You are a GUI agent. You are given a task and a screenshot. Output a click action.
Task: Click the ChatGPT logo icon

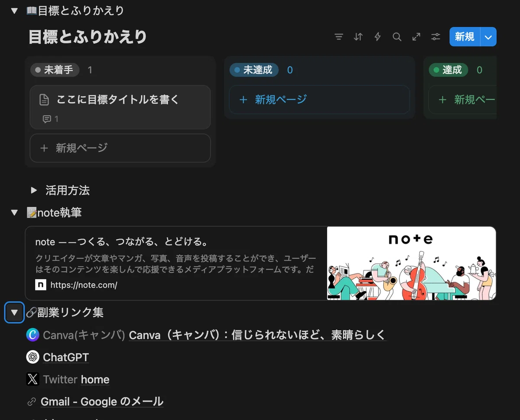[32, 357]
